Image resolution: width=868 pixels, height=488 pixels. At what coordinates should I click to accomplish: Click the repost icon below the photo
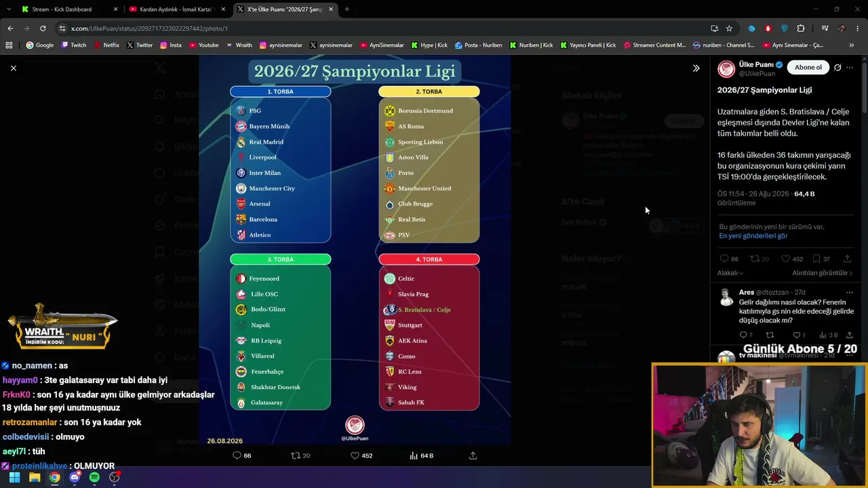click(x=295, y=455)
